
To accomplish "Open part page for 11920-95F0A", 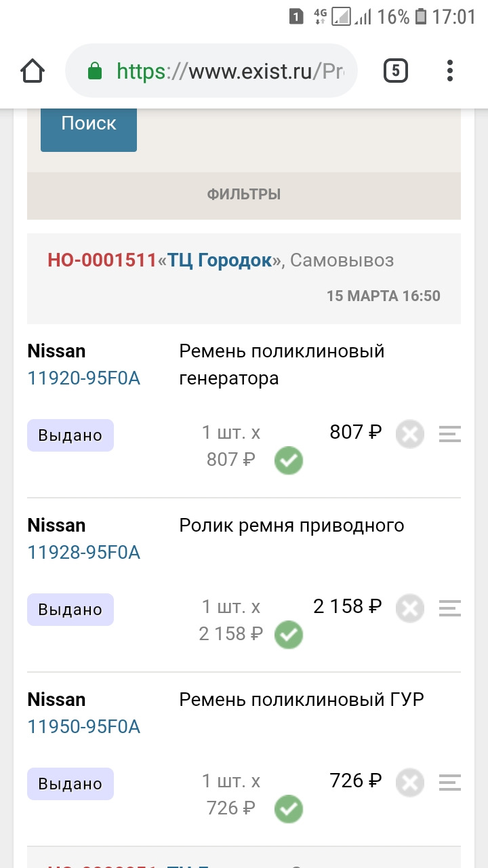I will pos(83,378).
